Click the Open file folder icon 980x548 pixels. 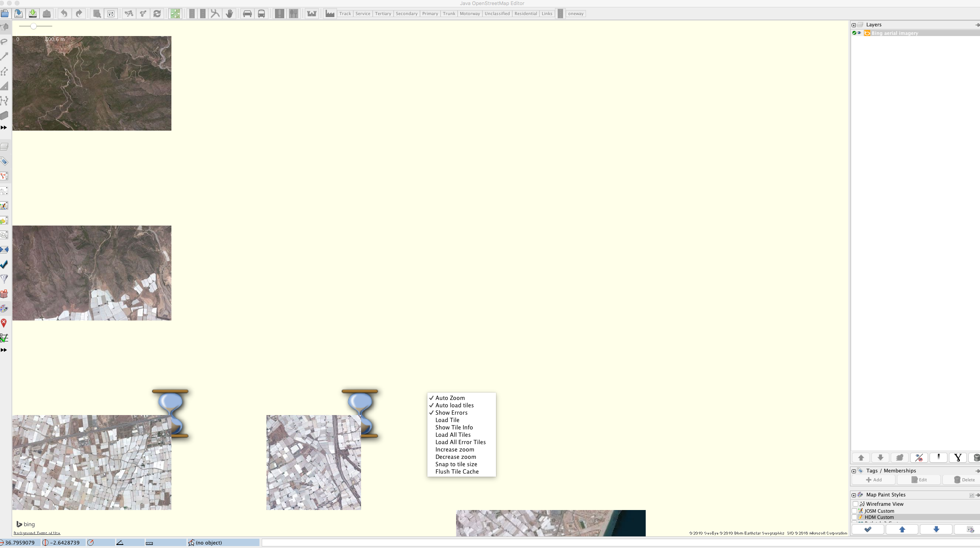pos(5,14)
